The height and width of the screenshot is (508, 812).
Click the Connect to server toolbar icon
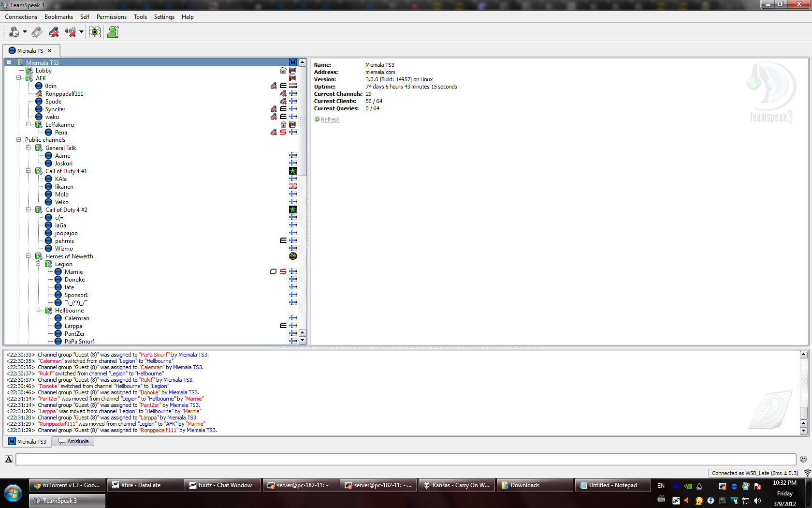14,32
